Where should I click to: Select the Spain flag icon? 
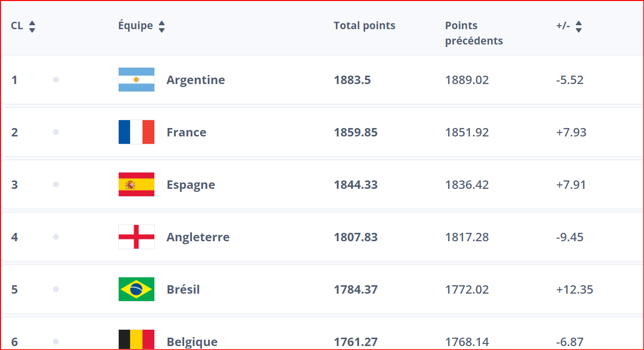coord(137,184)
